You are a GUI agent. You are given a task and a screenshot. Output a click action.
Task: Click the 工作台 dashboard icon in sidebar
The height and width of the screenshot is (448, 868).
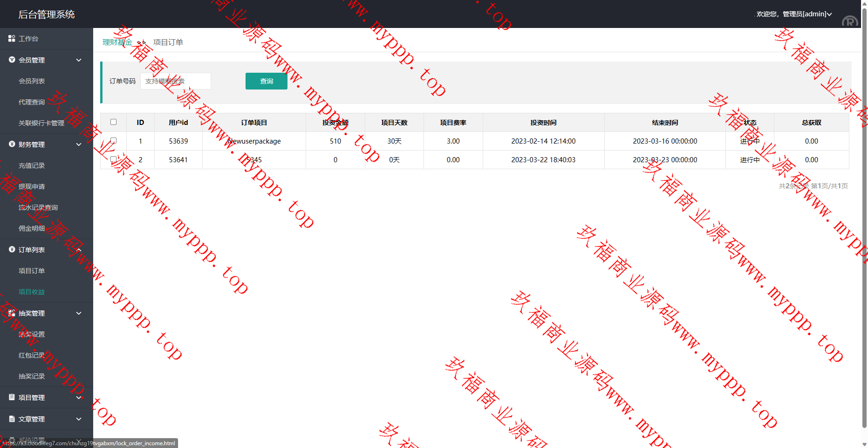point(12,39)
